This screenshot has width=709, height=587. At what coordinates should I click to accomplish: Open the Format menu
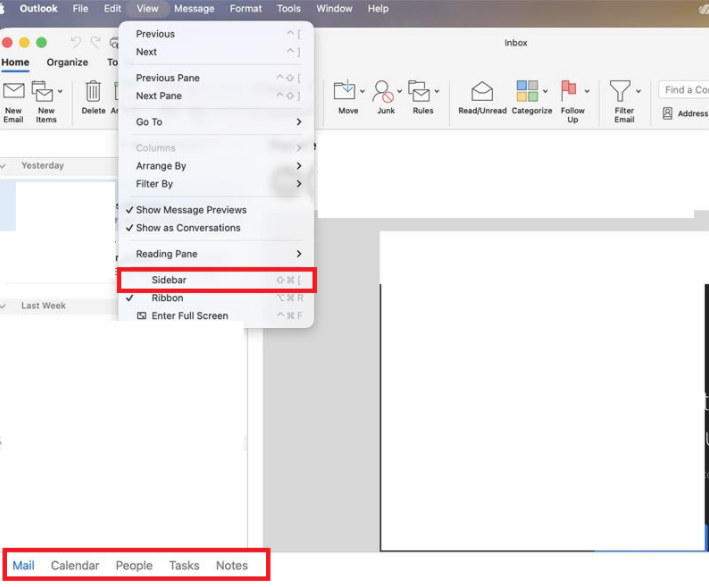tap(246, 9)
